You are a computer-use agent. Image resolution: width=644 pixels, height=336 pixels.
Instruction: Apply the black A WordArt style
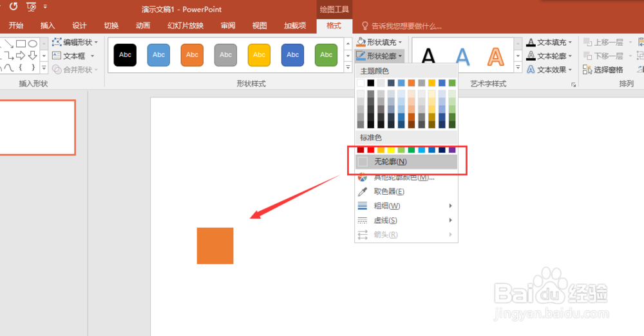428,56
